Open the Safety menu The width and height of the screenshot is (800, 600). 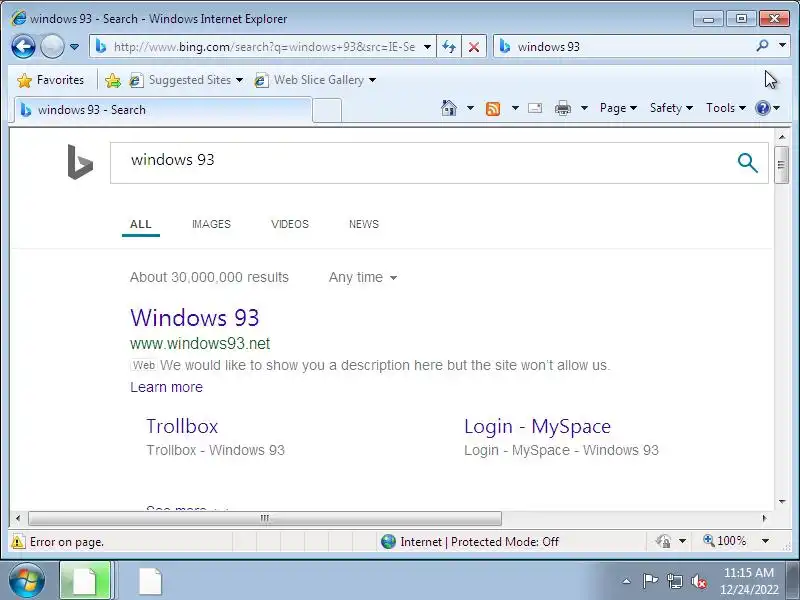click(671, 108)
